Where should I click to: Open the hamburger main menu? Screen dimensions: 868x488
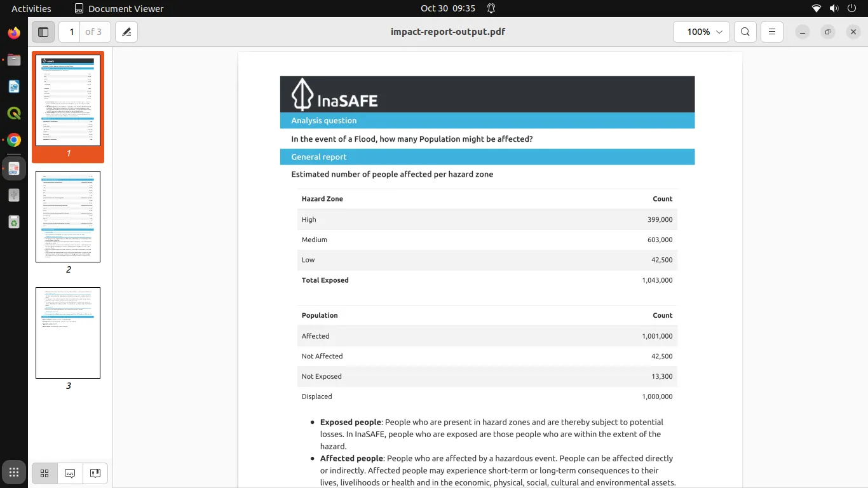772,32
